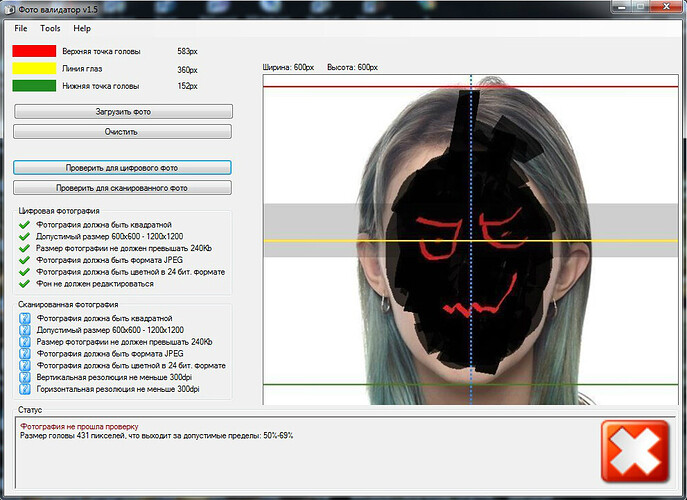The height and width of the screenshot is (500, 687).
Task: Click question icon beside Горизонтальная резолюция rule
Action: point(25,389)
